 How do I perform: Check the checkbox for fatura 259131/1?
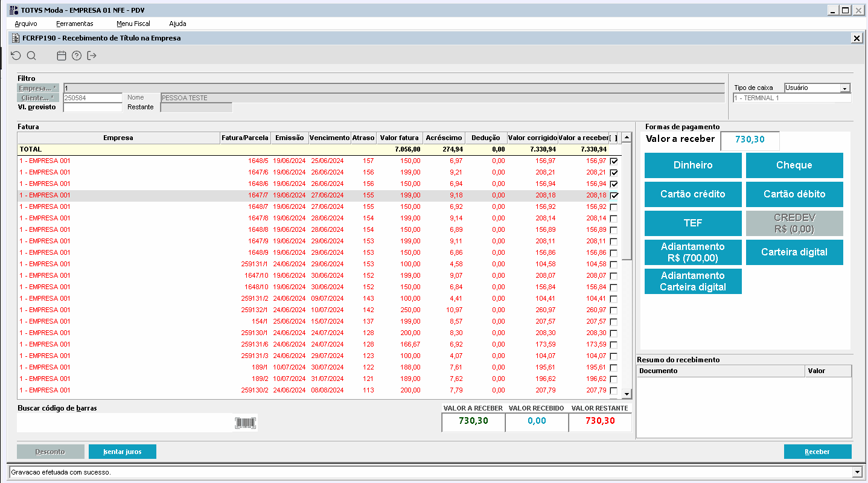[614, 264]
